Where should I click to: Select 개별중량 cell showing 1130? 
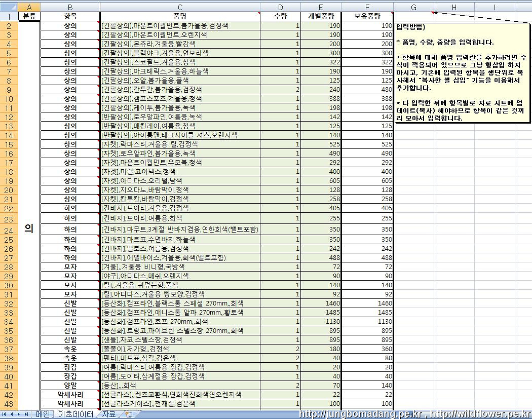pos(321,322)
